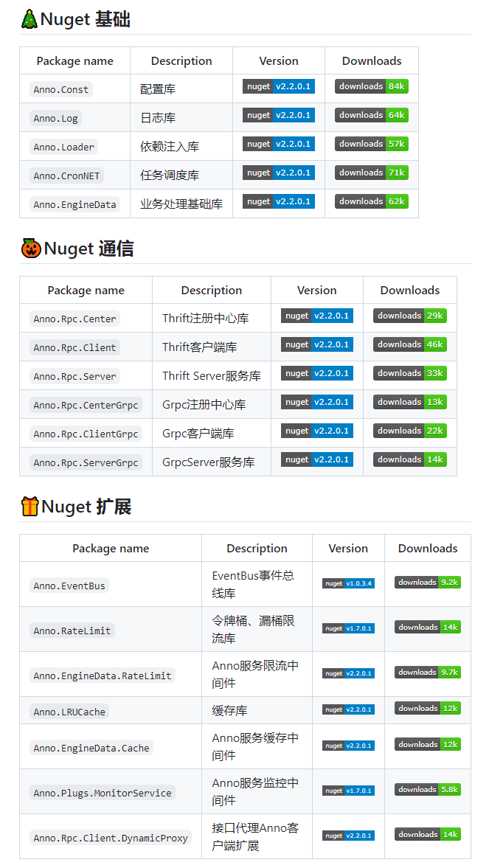The width and height of the screenshot is (489, 868).
Task: Click the Anno.Rpc.ServerGrpc downloads 14k badge
Action: [409, 460]
